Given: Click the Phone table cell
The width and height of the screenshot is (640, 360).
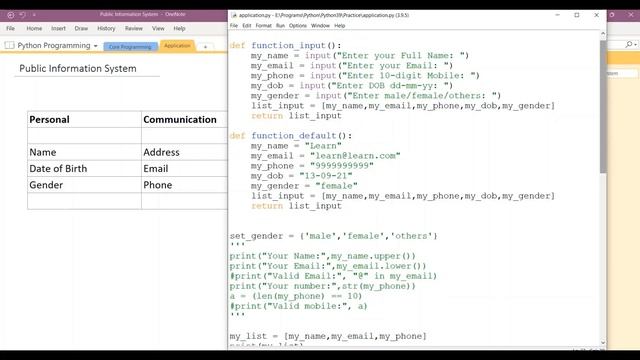Looking at the screenshot, I should tap(184, 185).
